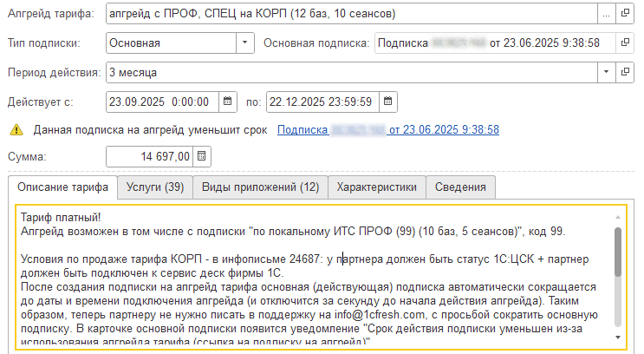Click the description scrollbar thumb
The image size is (644, 354).
tap(618, 253)
